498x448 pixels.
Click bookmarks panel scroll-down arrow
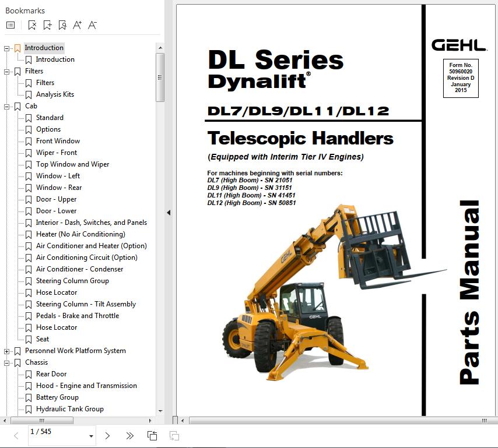pos(160,411)
